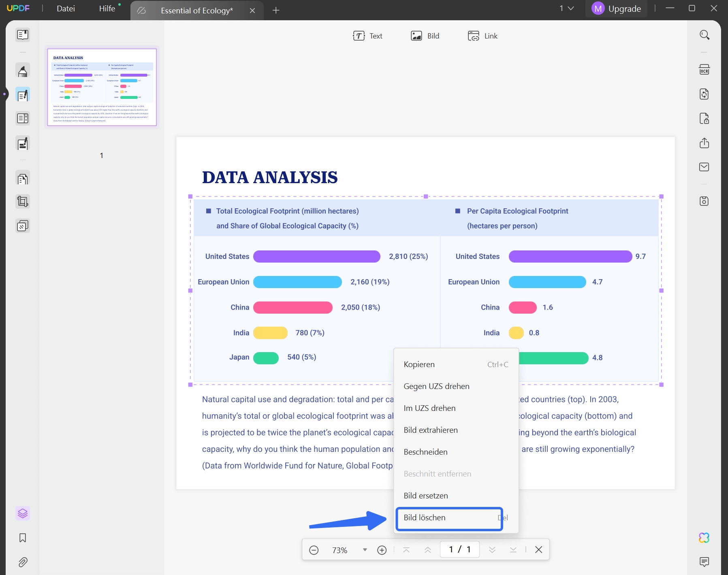Open the Layers panel icon

pos(23,513)
